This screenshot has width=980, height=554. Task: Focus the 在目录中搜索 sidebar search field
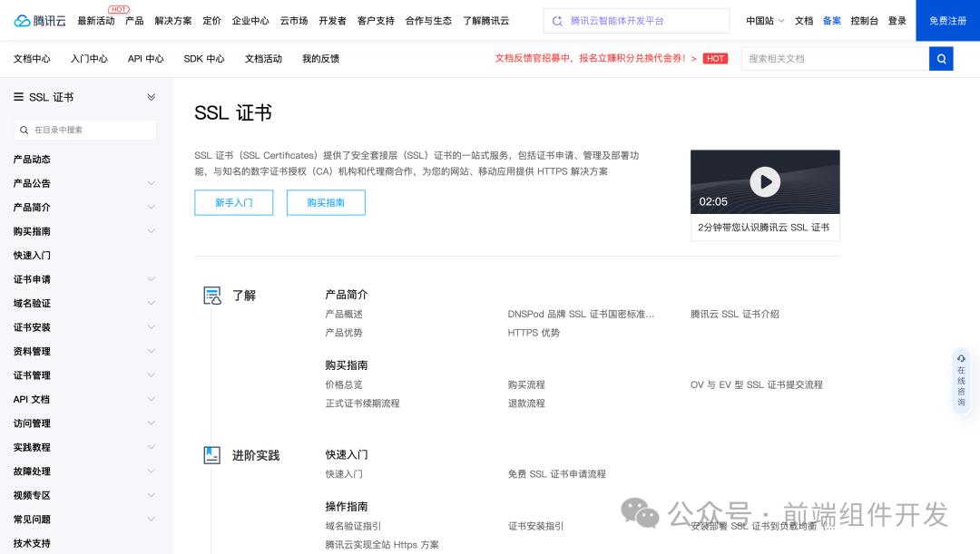point(85,130)
